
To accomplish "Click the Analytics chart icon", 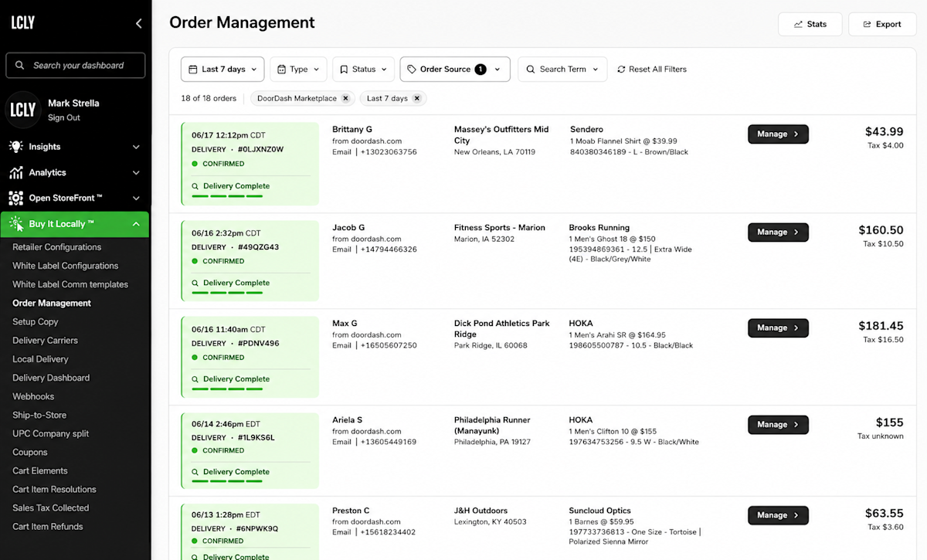I will coord(15,173).
